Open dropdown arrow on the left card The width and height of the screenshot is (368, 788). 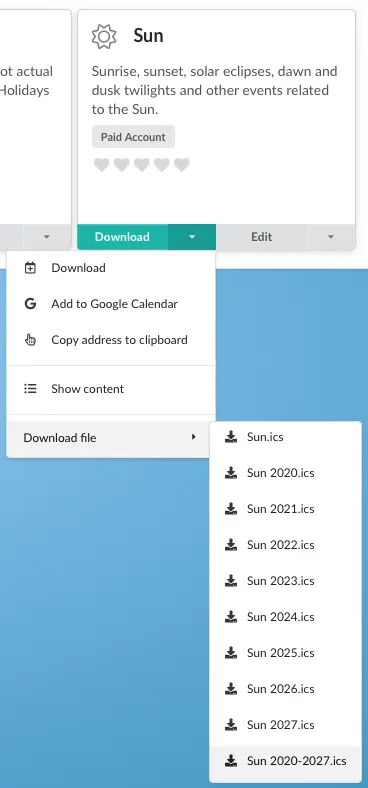pos(46,237)
